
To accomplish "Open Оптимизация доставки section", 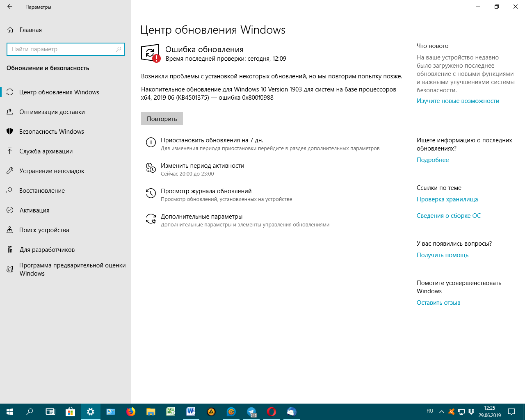I will 66,112.
